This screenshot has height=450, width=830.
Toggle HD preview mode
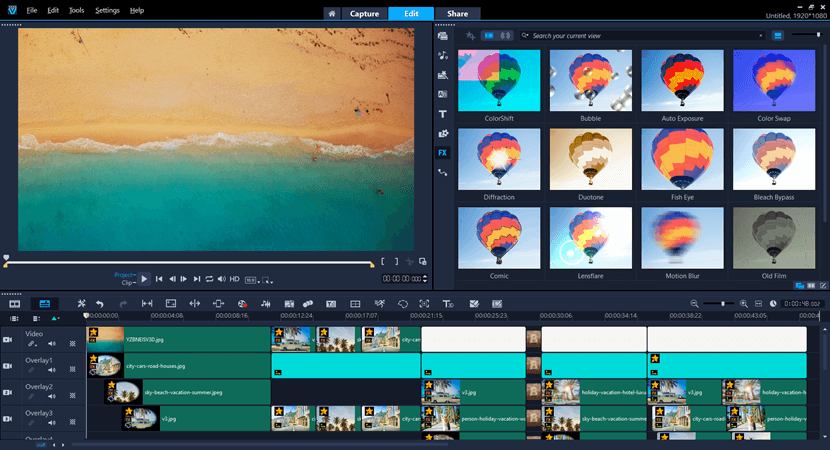pyautogui.click(x=235, y=279)
